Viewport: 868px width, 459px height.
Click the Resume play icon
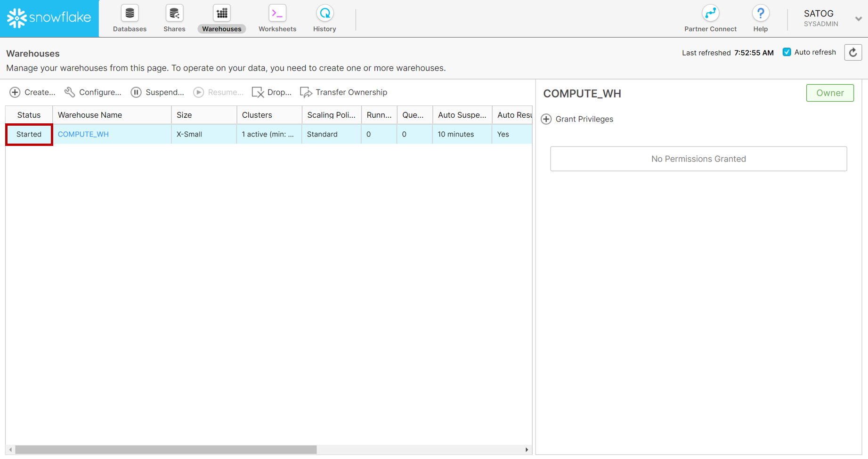[x=199, y=92]
